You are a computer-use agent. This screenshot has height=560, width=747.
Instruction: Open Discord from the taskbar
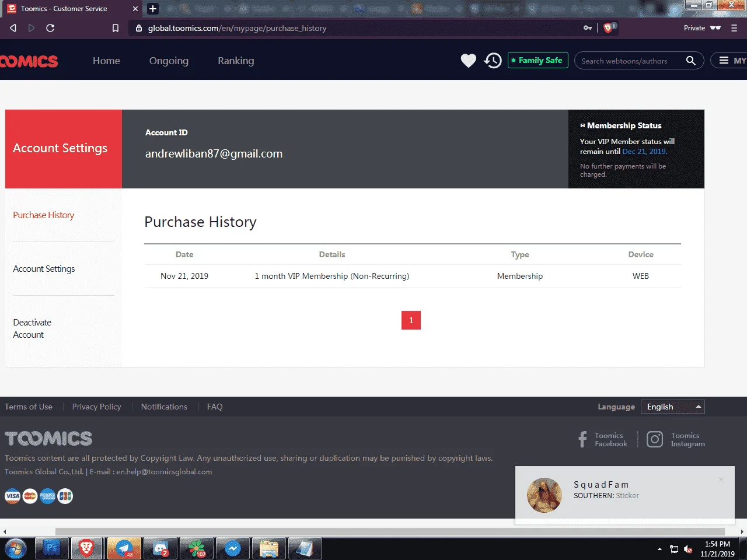pos(160,549)
